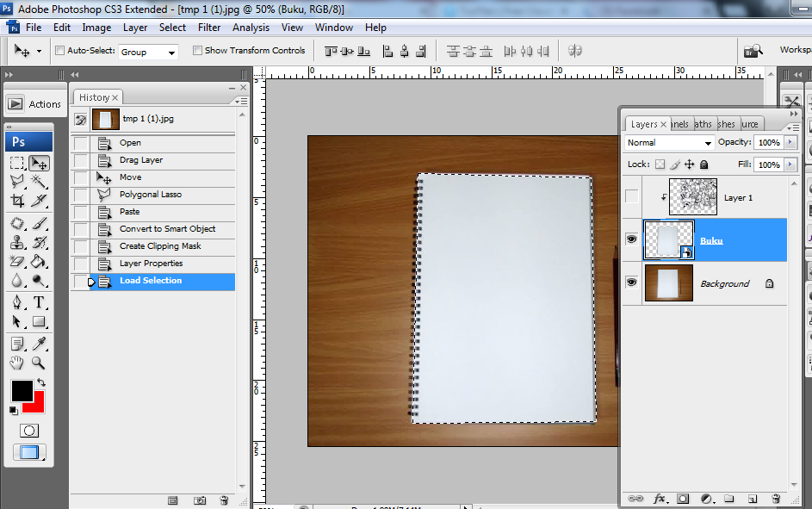
Task: Toggle lock all
Action: pyautogui.click(x=704, y=164)
